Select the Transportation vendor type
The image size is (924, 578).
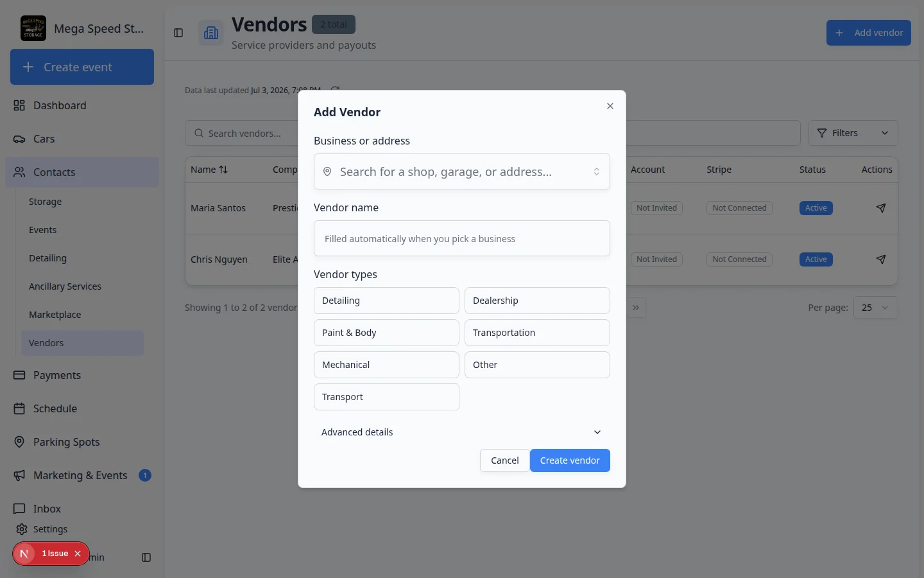coord(537,333)
